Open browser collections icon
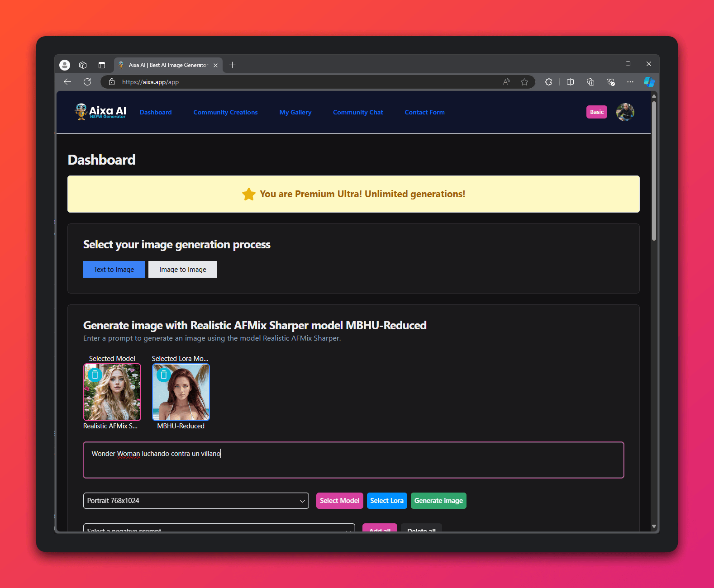The width and height of the screenshot is (714, 588). pos(590,82)
